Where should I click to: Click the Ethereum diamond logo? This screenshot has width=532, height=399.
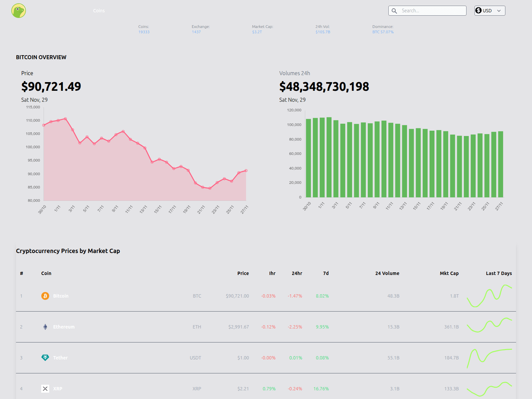point(45,327)
